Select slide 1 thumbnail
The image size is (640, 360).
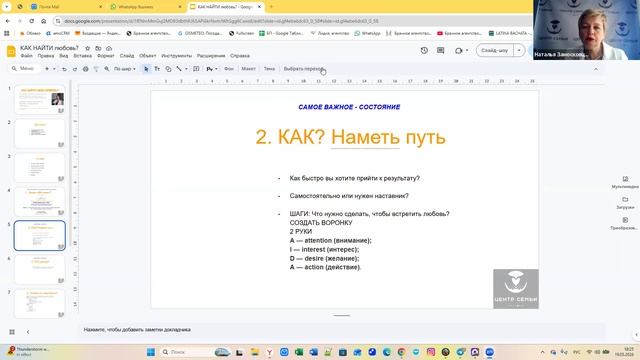click(x=40, y=99)
